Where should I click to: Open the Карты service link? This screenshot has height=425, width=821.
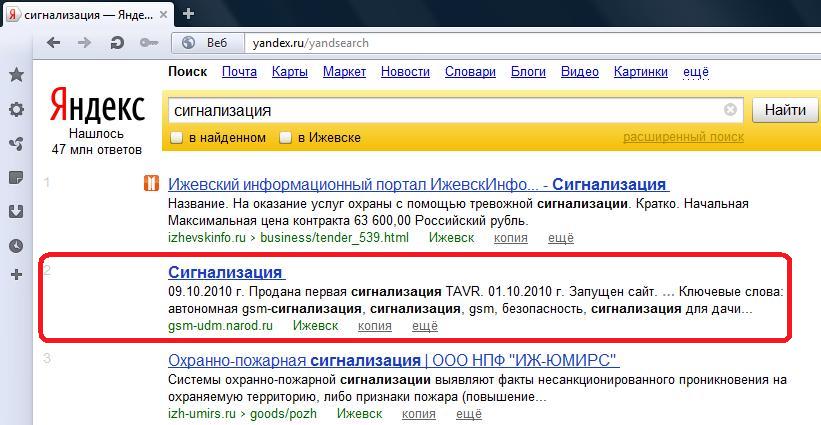point(290,72)
